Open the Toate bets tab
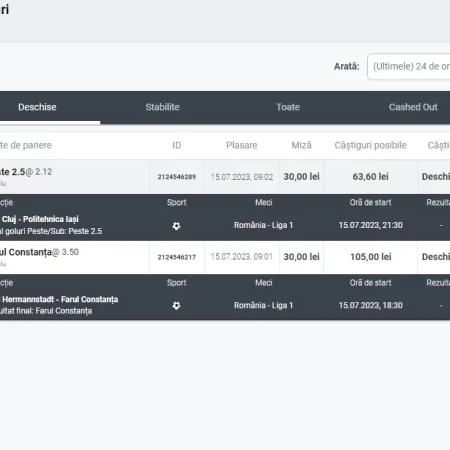Viewport: 450px width, 450px height. pyautogui.click(x=288, y=107)
